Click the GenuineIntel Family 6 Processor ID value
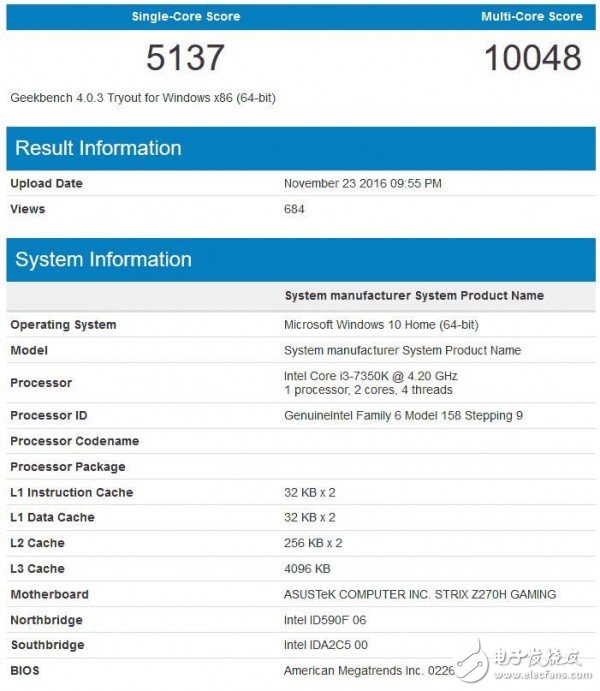The image size is (600, 691). (x=403, y=416)
